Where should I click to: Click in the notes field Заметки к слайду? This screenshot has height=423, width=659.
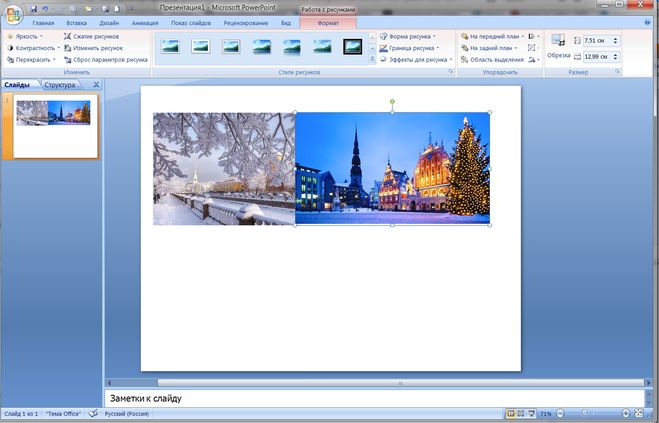pos(370,398)
